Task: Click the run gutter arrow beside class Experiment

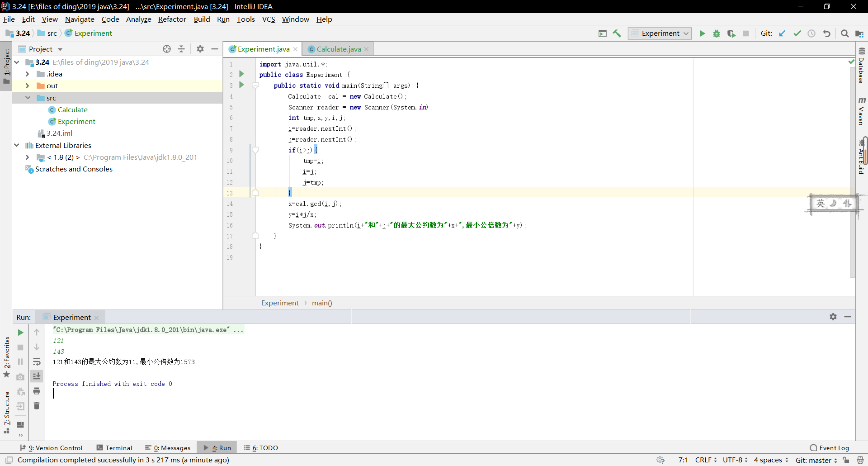Action: (x=241, y=74)
